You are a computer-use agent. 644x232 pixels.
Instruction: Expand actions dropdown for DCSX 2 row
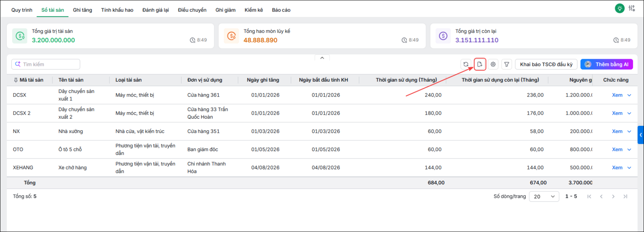click(x=629, y=113)
